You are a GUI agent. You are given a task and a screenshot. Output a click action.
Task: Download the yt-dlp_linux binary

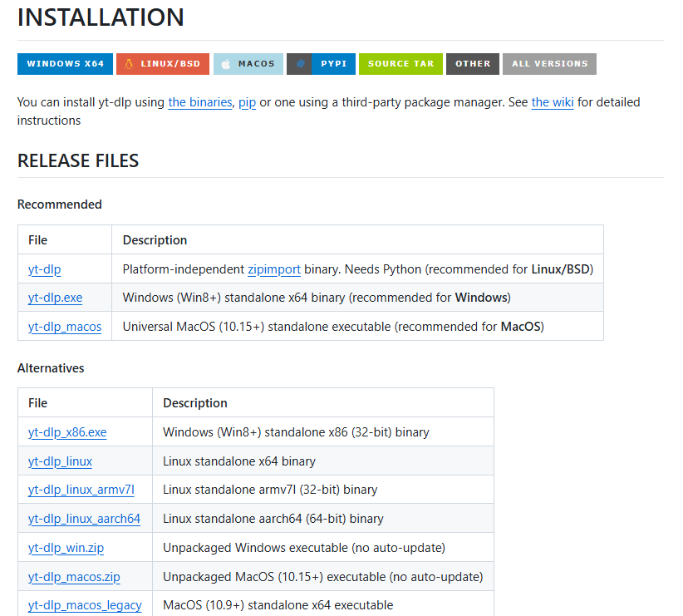60,461
